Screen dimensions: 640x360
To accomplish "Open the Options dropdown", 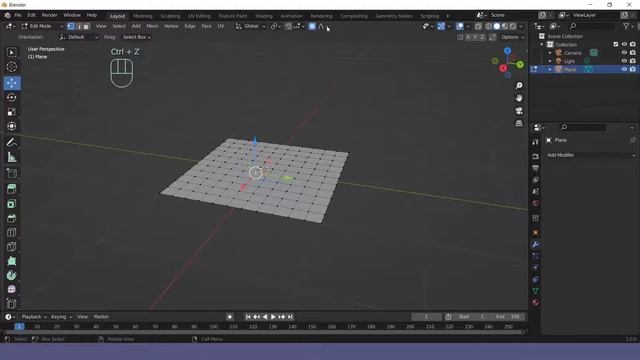I will 513,37.
